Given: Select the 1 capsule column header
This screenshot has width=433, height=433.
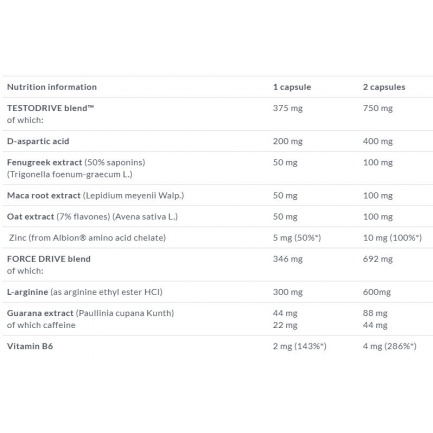Looking at the screenshot, I should pos(292,87).
